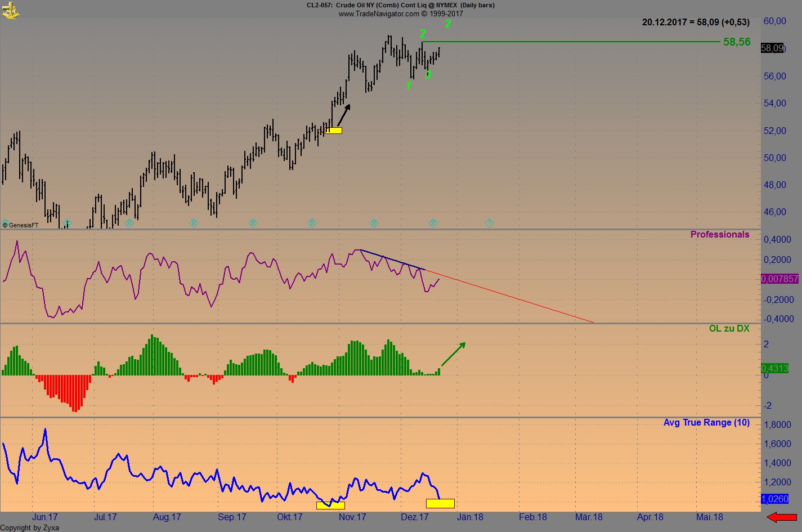Click the black 58,09 current price tag
Viewport: 802px width, 532px height.
point(772,48)
